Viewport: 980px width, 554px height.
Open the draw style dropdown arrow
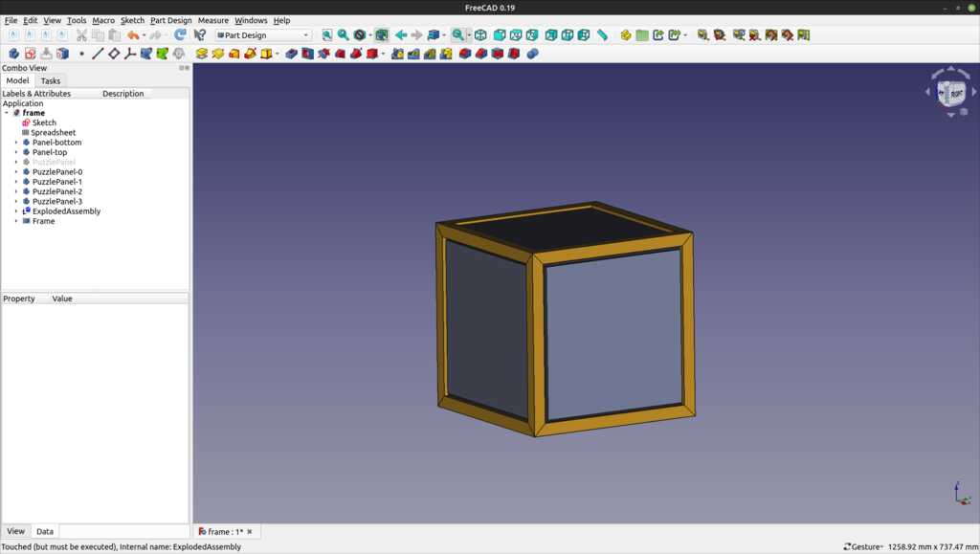370,35
